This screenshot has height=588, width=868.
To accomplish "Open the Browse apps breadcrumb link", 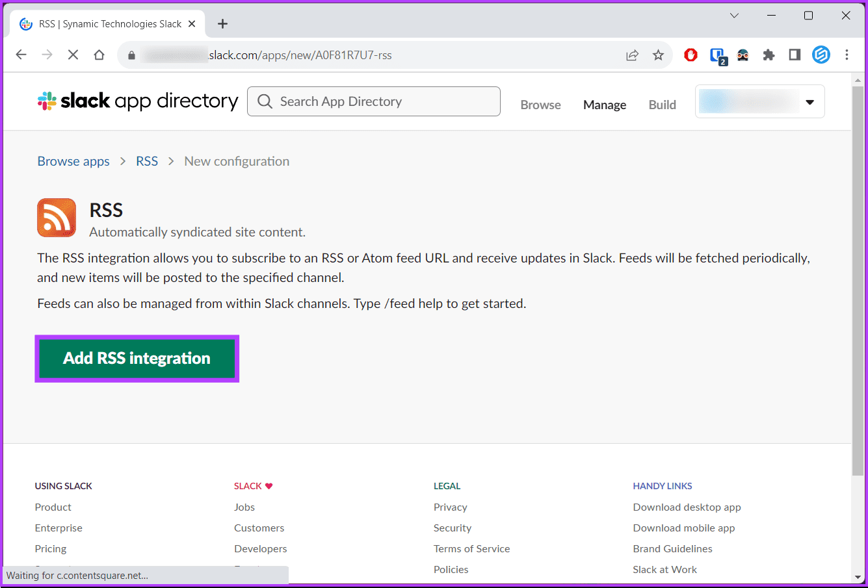I will click(73, 161).
